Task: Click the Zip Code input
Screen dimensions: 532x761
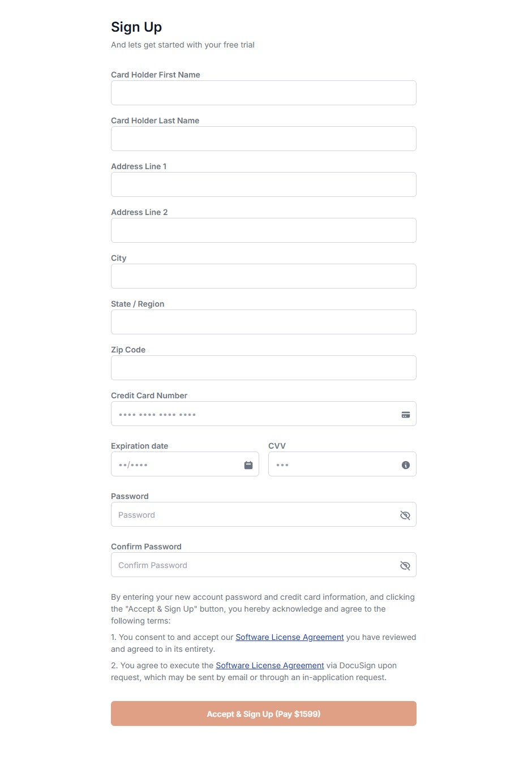Action: 264,368
